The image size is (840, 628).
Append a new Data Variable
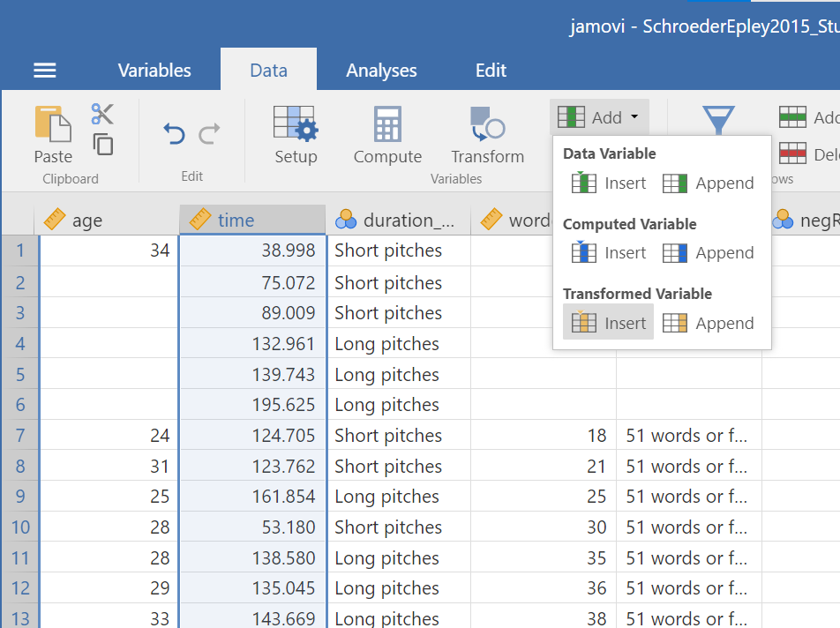coord(709,183)
